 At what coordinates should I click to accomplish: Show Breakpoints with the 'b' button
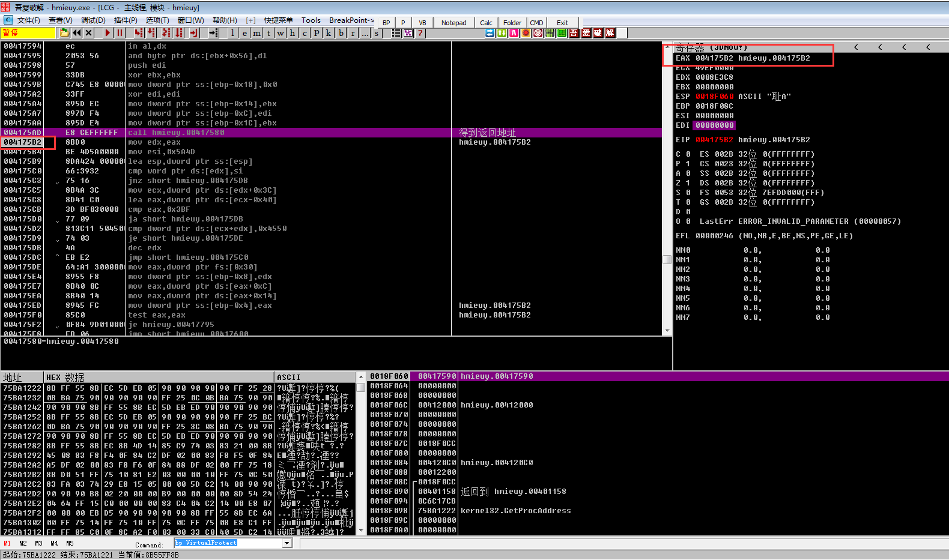[x=341, y=33]
